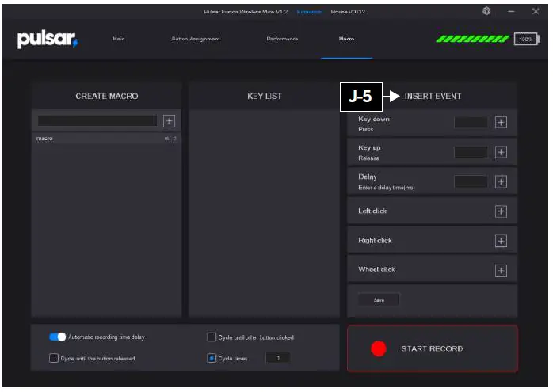Viewport: 553px width, 392px height.
Task: Minimize the Pulsar window
Action: (x=511, y=11)
